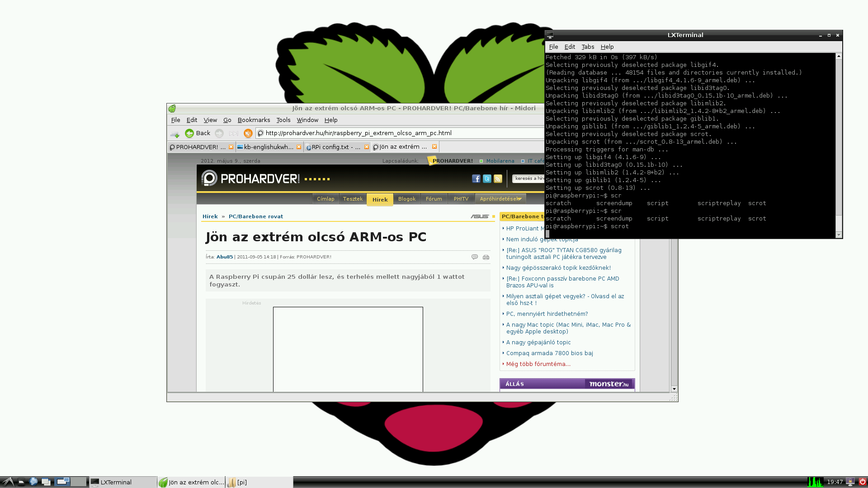Open the PHITV navigation tab
The image size is (868, 488).
(x=461, y=199)
